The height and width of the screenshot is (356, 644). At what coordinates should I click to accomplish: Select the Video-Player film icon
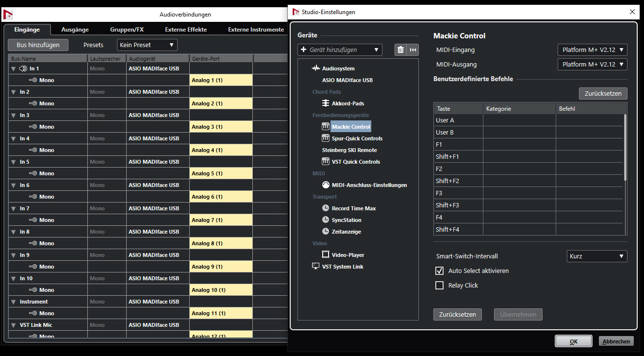pos(326,255)
